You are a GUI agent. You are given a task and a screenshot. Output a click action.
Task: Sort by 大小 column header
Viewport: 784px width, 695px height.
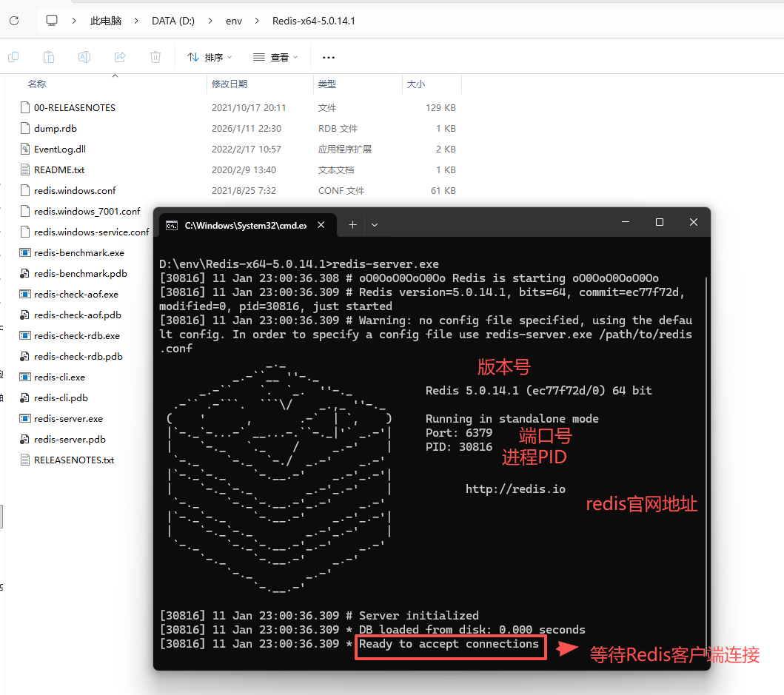[x=416, y=84]
